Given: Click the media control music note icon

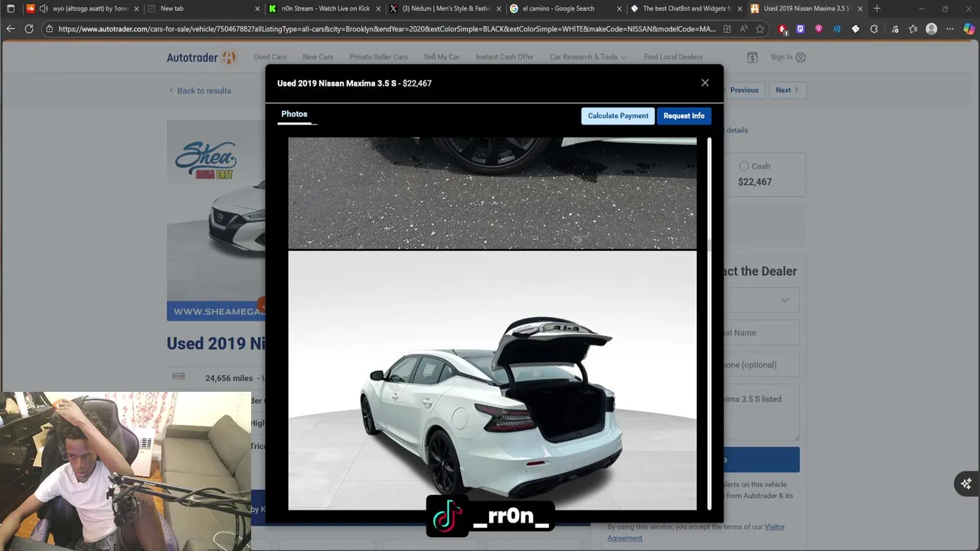Looking at the screenshot, I should tap(894, 29).
